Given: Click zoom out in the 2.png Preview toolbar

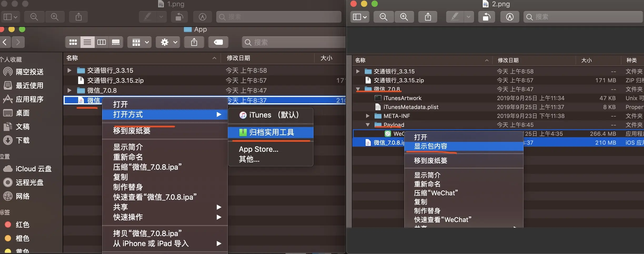Looking at the screenshot, I should (x=384, y=17).
